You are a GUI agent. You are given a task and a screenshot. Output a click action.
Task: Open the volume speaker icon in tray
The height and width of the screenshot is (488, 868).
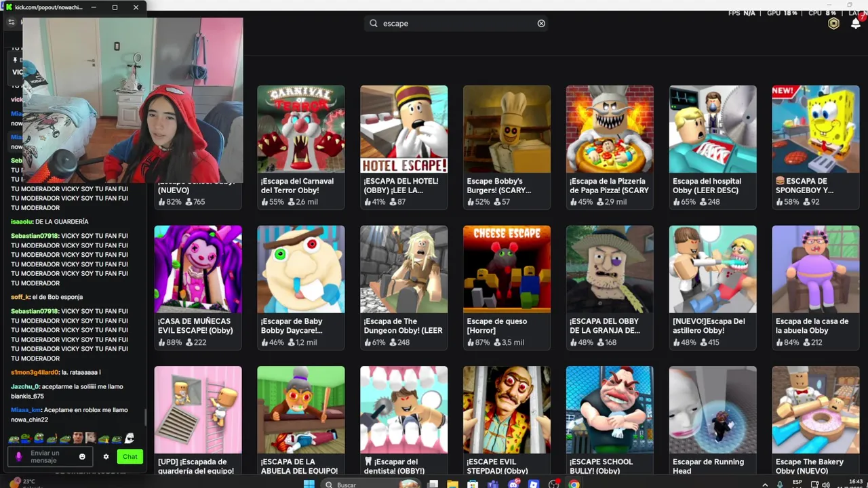click(x=825, y=485)
